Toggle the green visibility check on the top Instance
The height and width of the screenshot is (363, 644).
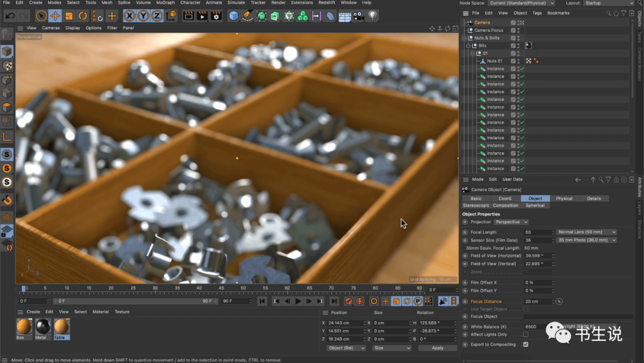coord(523,69)
